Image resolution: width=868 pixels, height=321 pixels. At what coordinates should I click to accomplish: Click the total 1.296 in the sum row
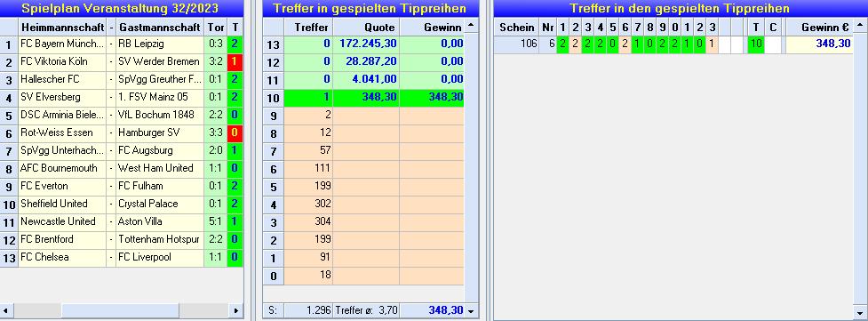pos(308,310)
